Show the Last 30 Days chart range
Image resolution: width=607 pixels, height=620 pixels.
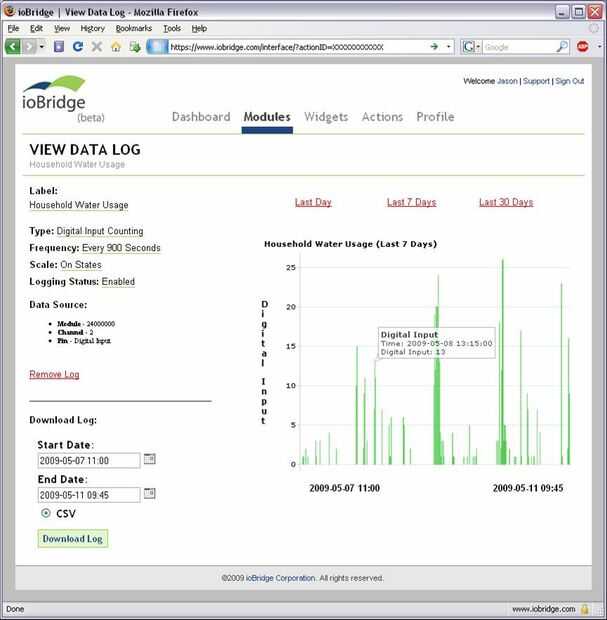click(x=506, y=202)
